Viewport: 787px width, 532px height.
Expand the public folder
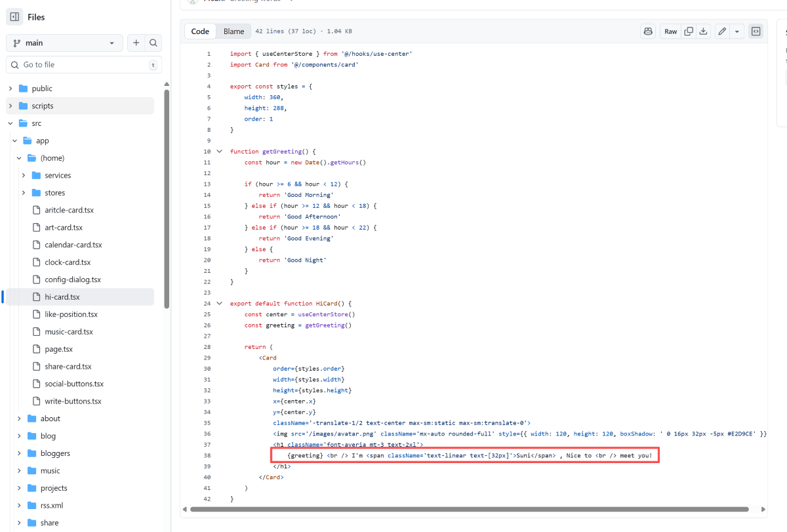point(10,89)
